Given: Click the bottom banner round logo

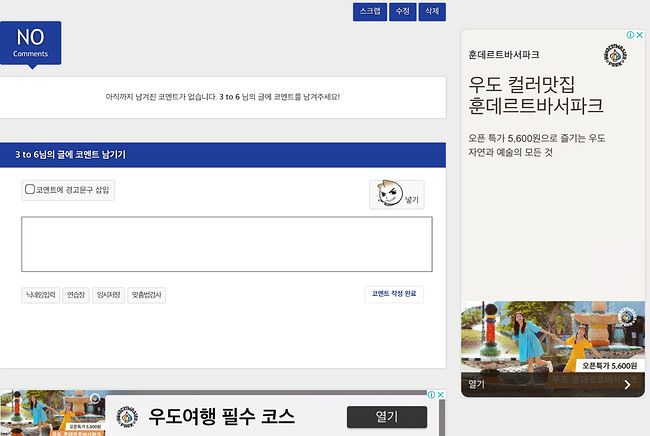Looking at the screenshot, I should coord(127,417).
